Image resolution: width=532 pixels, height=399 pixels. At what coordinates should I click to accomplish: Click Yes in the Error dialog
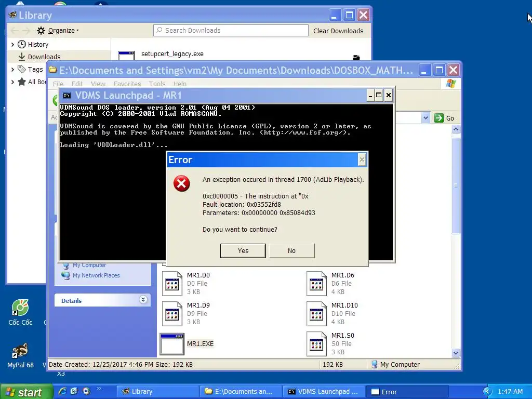click(243, 251)
